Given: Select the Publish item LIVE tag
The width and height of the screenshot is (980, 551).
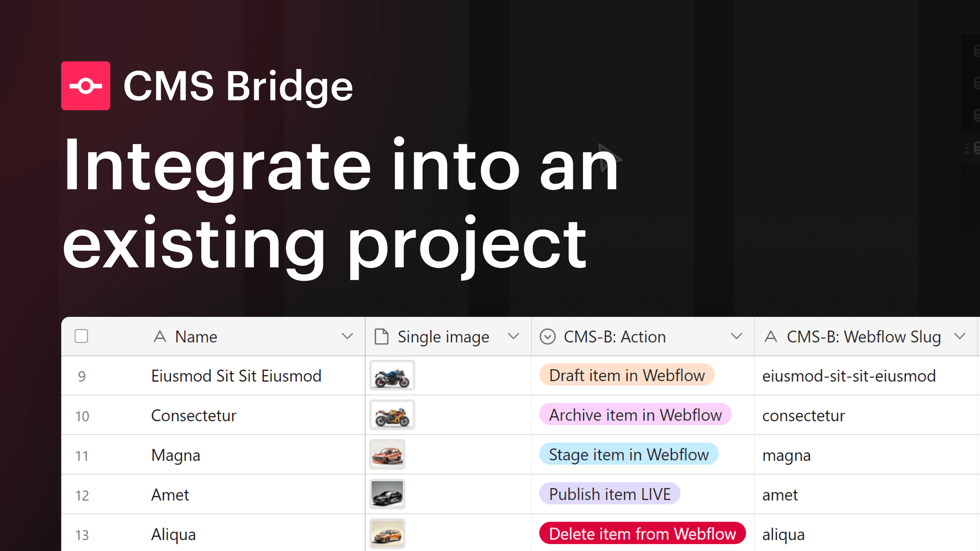Looking at the screenshot, I should [610, 494].
